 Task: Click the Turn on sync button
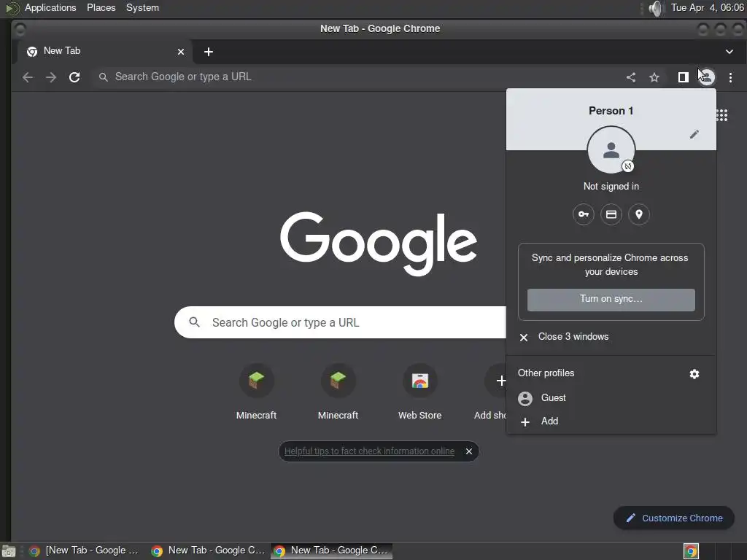point(611,300)
